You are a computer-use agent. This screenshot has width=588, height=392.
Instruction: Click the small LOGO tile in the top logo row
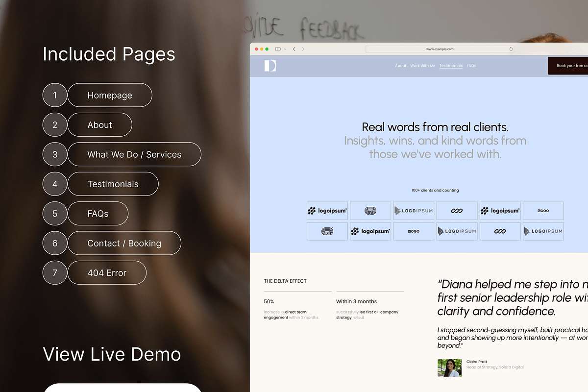(x=543, y=211)
